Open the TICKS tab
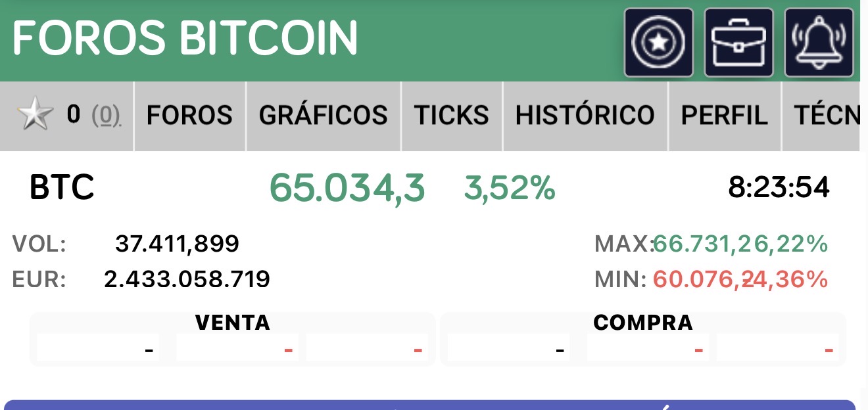Image resolution: width=868 pixels, height=410 pixels. (x=451, y=116)
